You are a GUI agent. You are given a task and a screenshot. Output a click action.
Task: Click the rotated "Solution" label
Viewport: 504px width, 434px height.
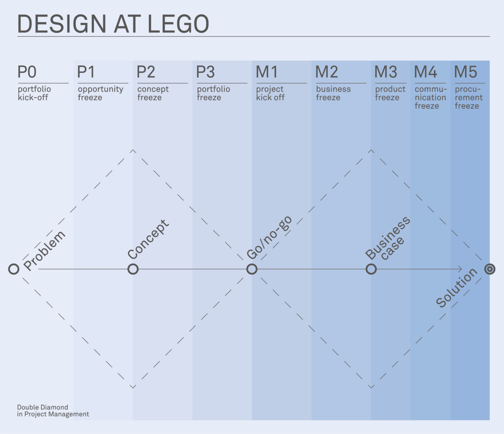(457, 287)
